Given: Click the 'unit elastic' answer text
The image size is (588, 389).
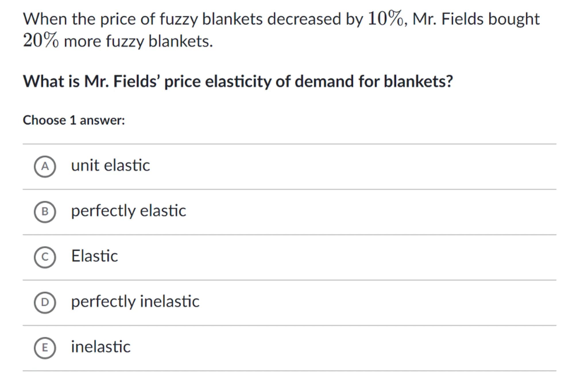Looking at the screenshot, I should point(110,165).
